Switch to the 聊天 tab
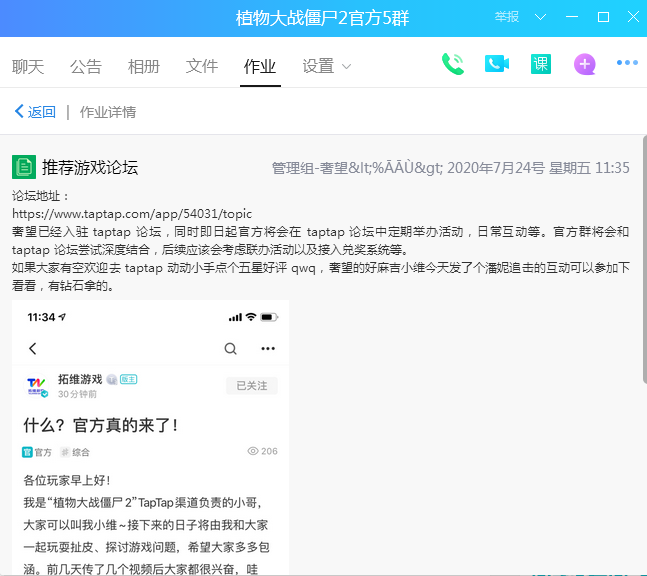This screenshot has width=647, height=576. click(x=28, y=67)
